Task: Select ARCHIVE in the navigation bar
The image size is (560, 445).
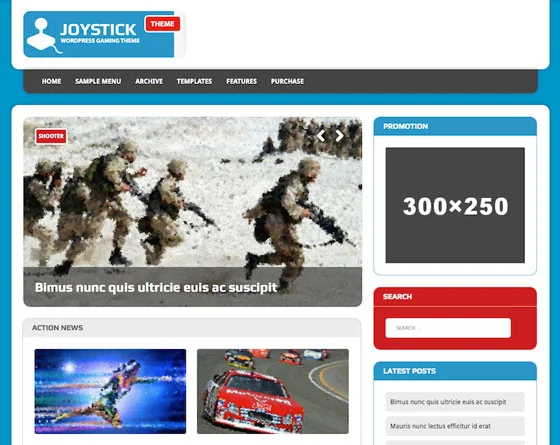Action: pyautogui.click(x=149, y=81)
